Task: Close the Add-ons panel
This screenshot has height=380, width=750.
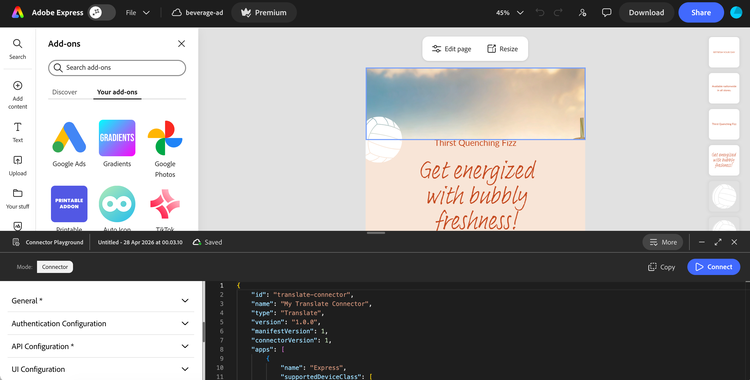Action: click(x=181, y=44)
